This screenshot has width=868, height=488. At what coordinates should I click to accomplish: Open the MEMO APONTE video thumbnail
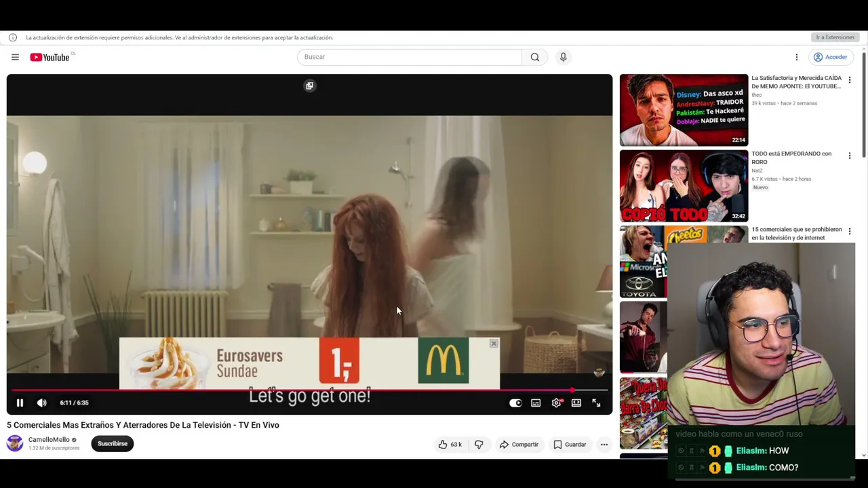tap(684, 110)
